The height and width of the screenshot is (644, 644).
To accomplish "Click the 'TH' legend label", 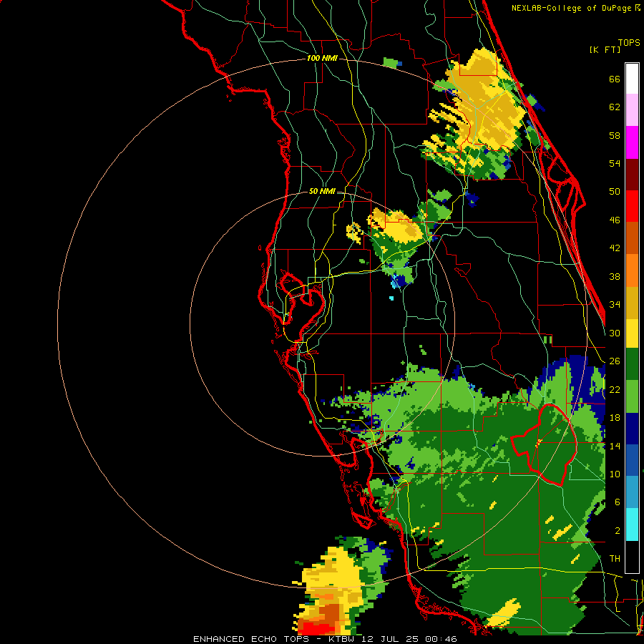I will click(x=615, y=559).
